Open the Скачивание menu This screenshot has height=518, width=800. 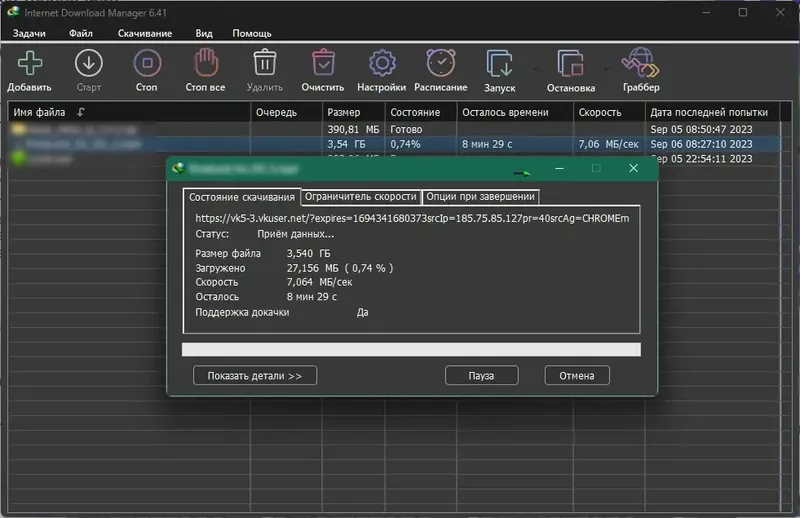tap(145, 33)
